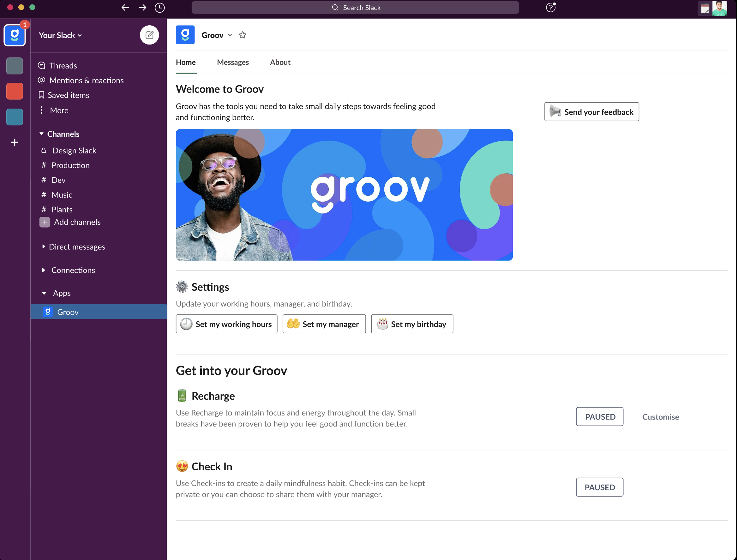The height and width of the screenshot is (560, 737).
Task: Open the Your Slack workspace dropdown
Action: [60, 35]
